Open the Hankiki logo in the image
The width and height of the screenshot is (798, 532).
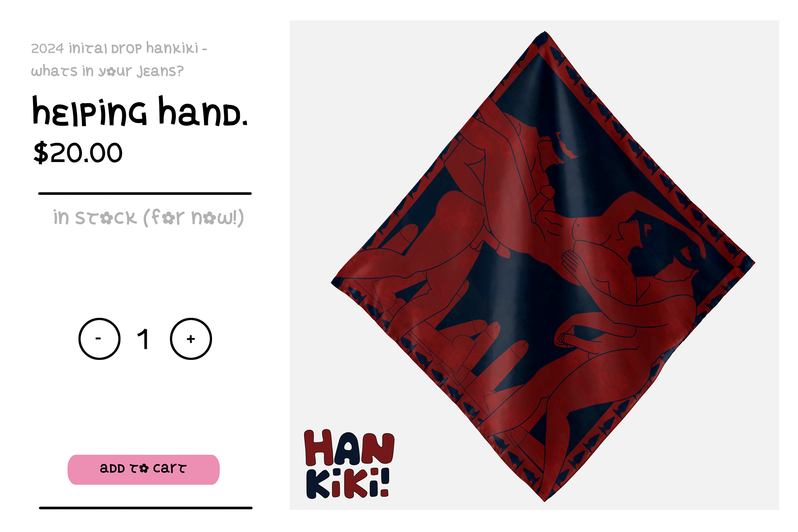[349, 463]
